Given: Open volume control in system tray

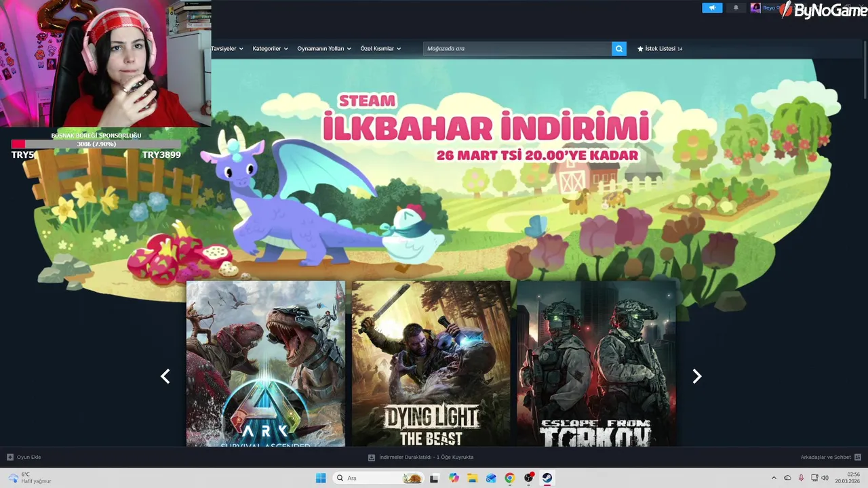Looking at the screenshot, I should coord(825,478).
